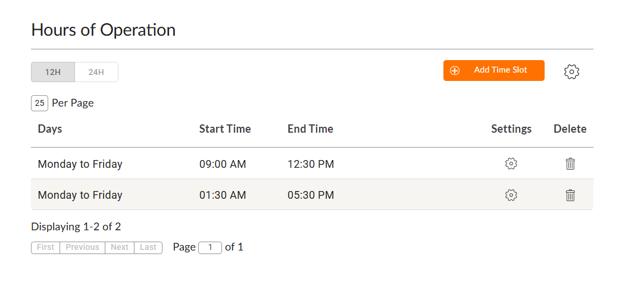Open the main gear settings icon

[x=571, y=72]
